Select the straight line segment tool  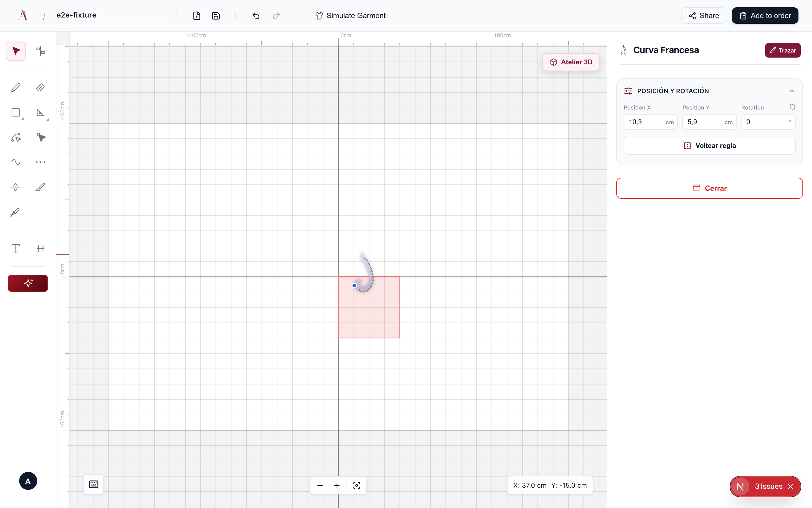tap(40, 162)
